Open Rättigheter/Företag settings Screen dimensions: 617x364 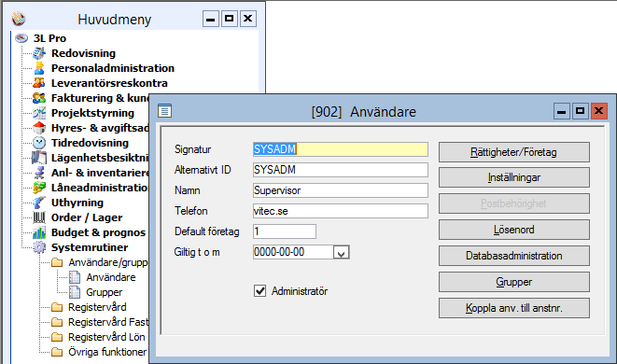514,152
